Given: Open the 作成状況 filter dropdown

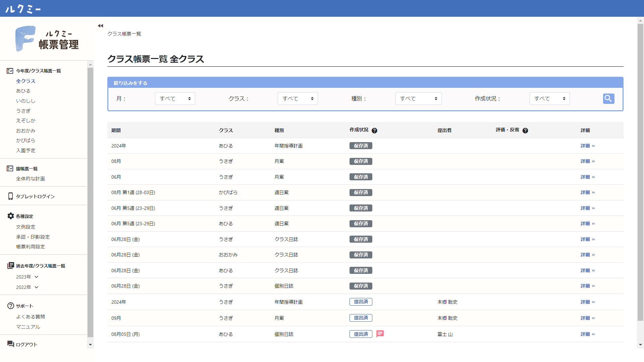Looking at the screenshot, I should 549,99.
